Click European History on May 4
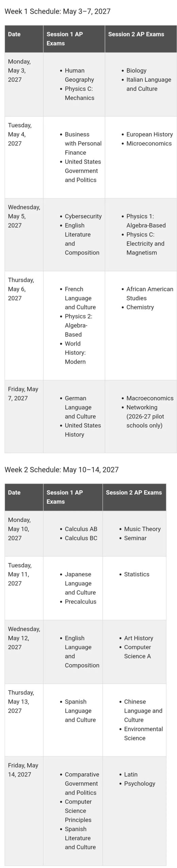 [149, 134]
